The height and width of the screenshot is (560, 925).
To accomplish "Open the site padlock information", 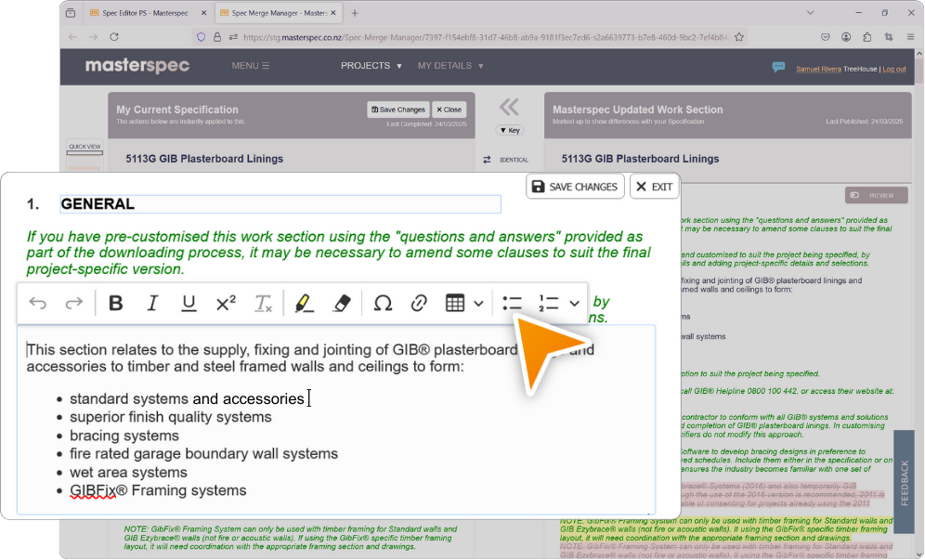I will click(217, 36).
